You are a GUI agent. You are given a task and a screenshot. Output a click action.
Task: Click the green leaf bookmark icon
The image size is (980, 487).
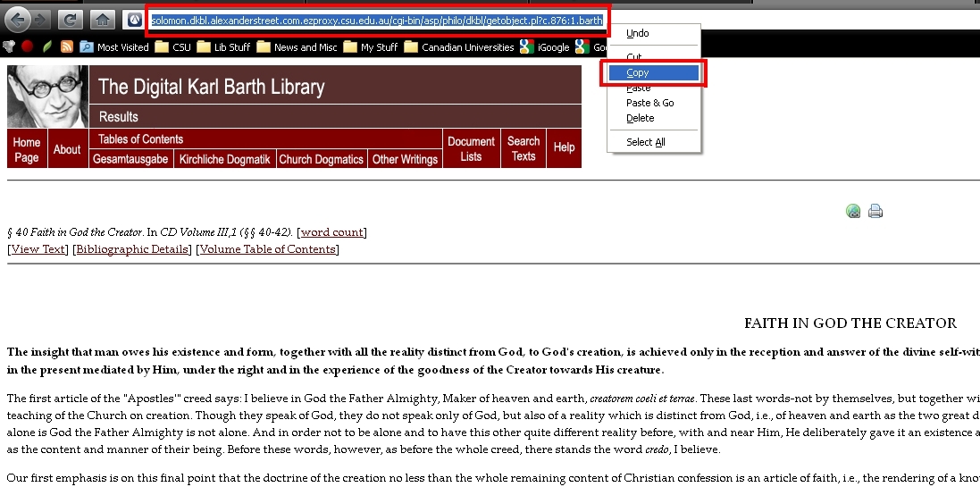coord(46,46)
